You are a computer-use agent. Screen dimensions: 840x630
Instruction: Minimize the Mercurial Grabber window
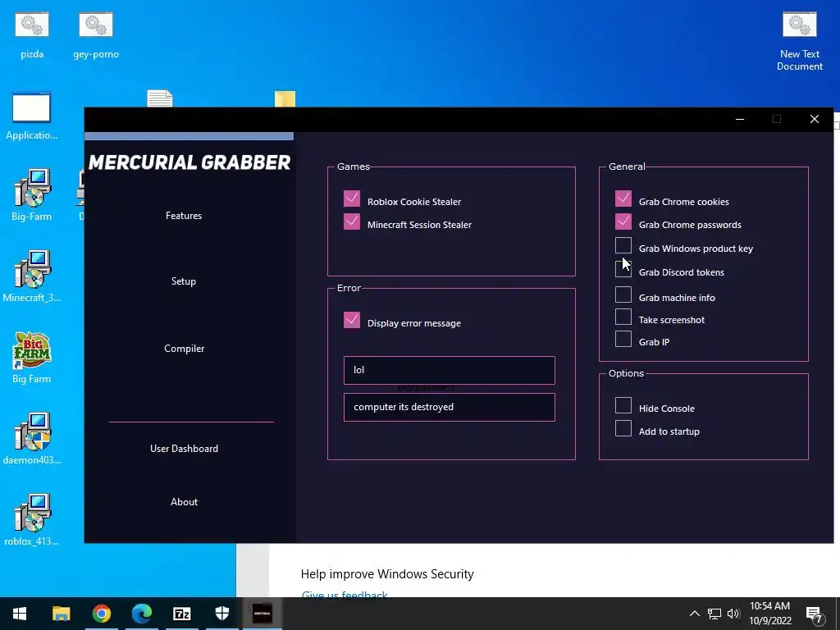pos(740,119)
